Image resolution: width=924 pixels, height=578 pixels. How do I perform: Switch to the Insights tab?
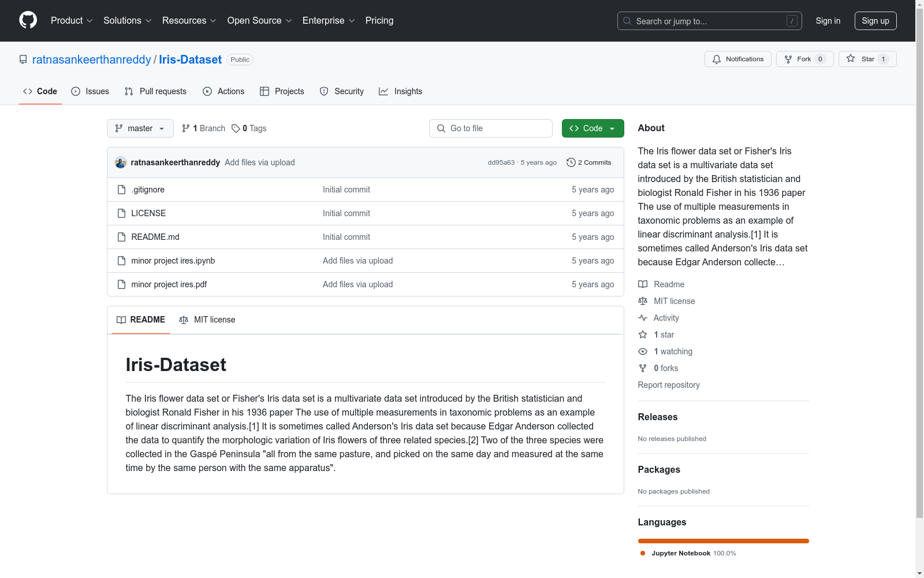coord(400,91)
